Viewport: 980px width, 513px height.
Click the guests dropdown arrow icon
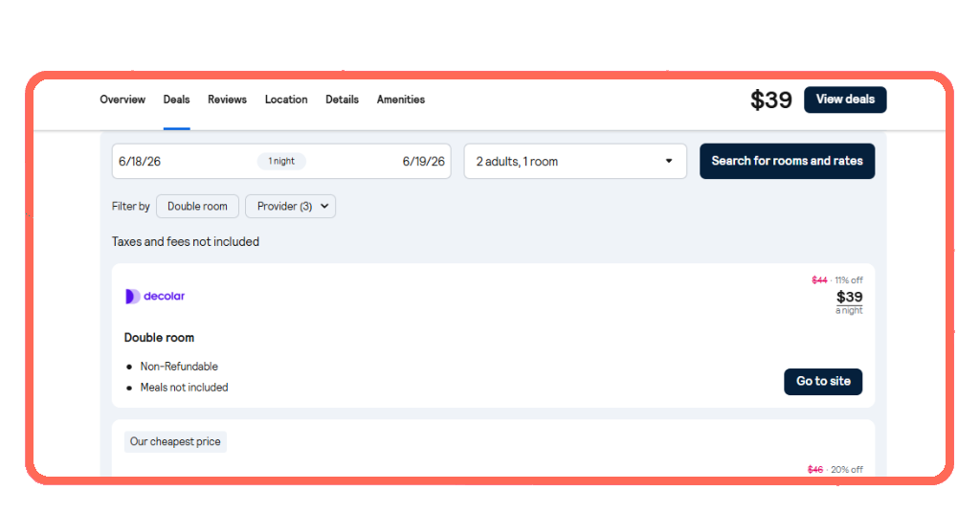pos(669,161)
